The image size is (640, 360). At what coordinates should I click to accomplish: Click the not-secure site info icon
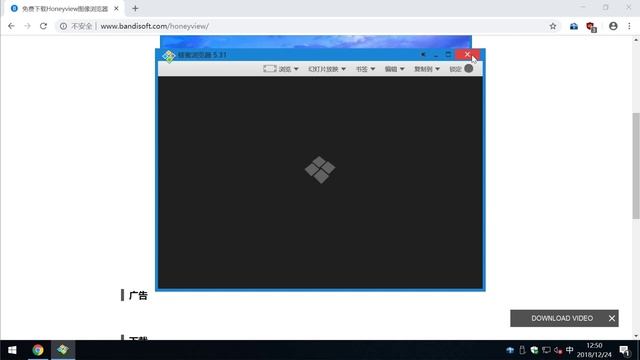tap(63, 26)
